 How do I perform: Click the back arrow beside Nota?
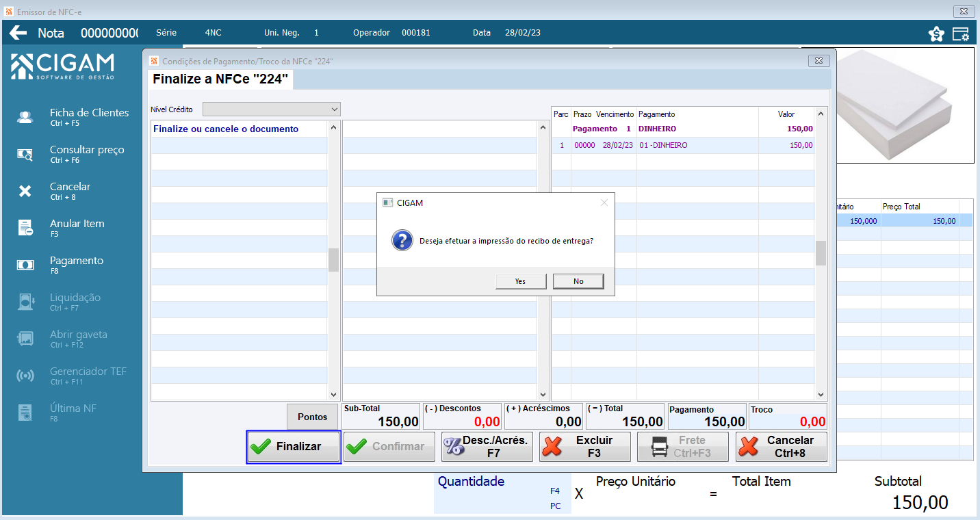(x=18, y=32)
